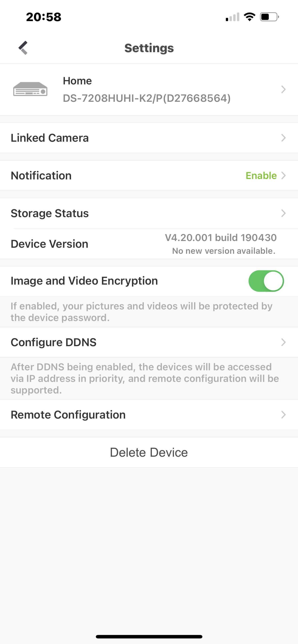Viewport: 298px width, 644px height.
Task: Select the Linked Camera label
Action: (x=49, y=138)
